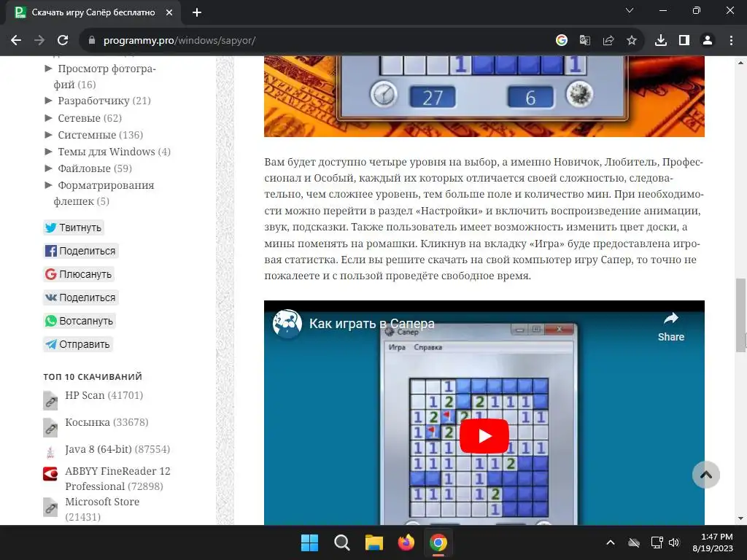Click the page vertical scrollbar thumb
747x560 pixels.
point(741,315)
